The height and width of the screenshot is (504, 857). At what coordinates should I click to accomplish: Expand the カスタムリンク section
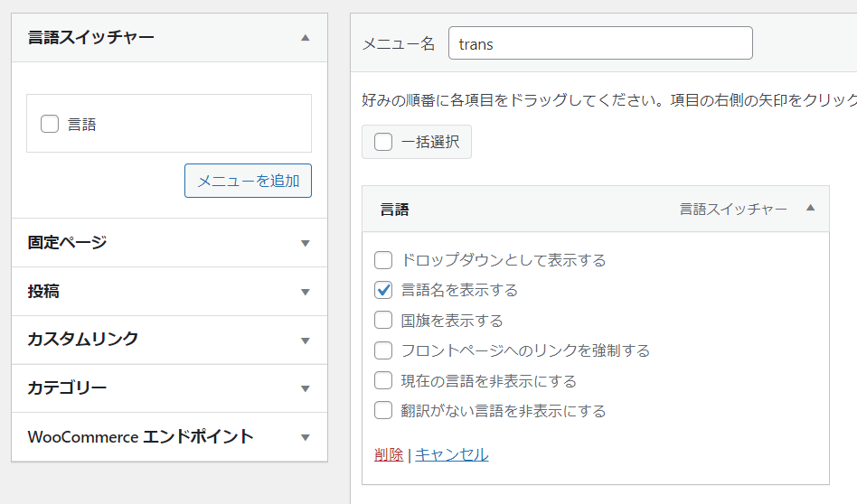click(x=305, y=341)
